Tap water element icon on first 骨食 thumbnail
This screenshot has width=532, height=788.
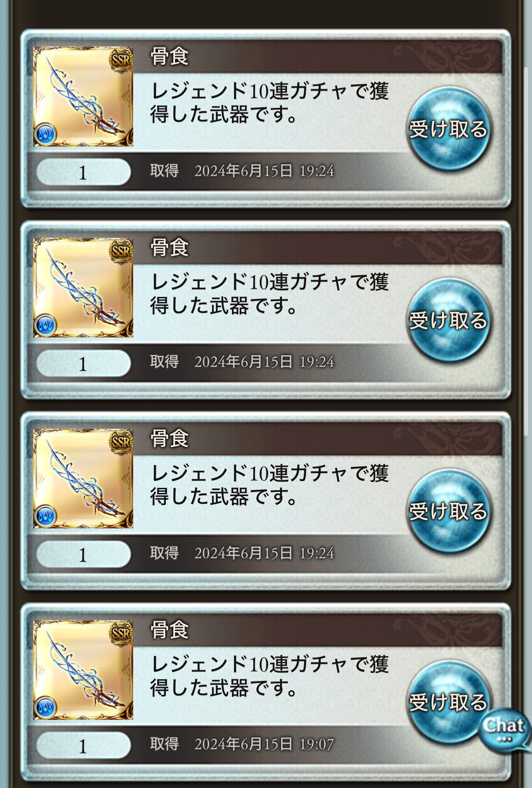(45, 134)
